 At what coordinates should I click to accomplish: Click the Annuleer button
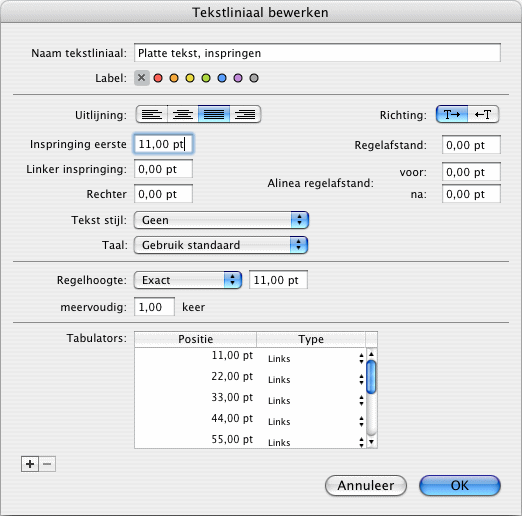(366, 485)
